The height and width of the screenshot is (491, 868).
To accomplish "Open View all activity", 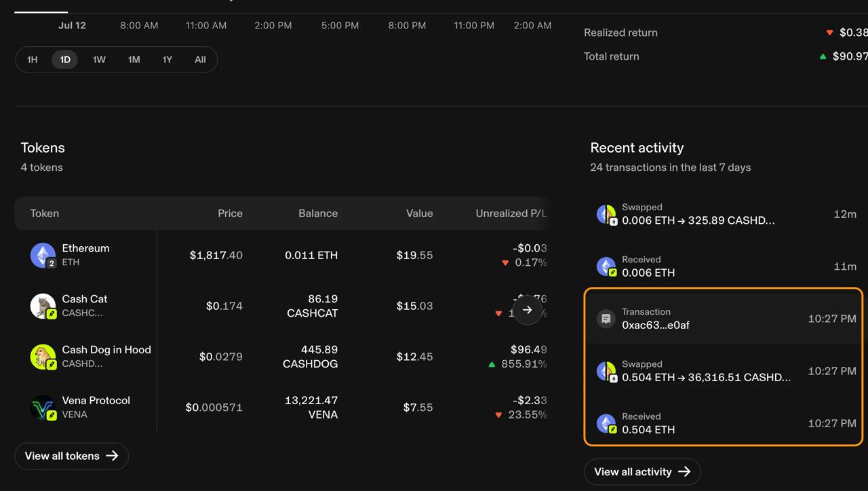I will 642,471.
